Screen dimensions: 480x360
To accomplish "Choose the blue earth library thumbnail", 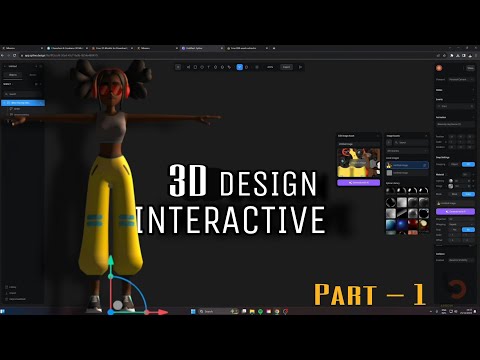I will 391,225.
